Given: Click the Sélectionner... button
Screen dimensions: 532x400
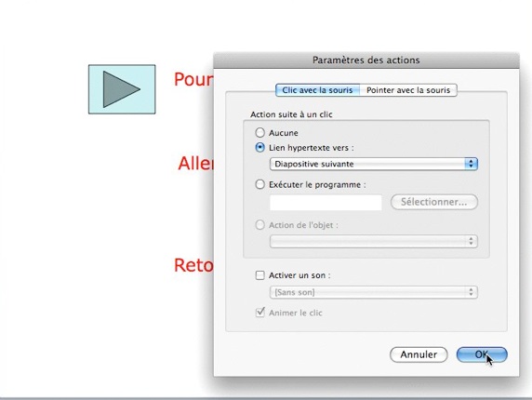Looking at the screenshot, I should tap(434, 202).
